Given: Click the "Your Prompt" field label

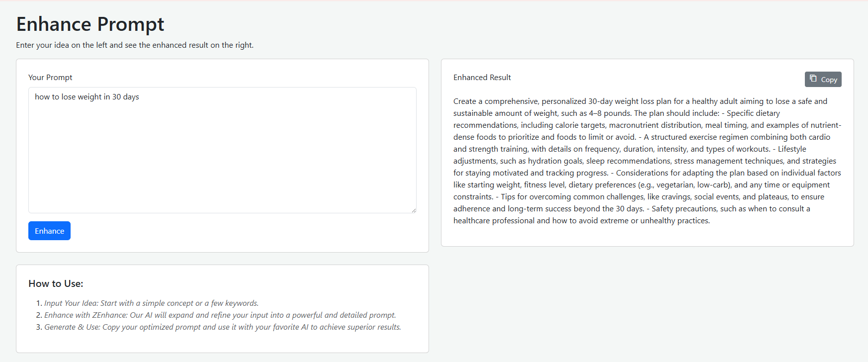Looking at the screenshot, I should (x=50, y=78).
